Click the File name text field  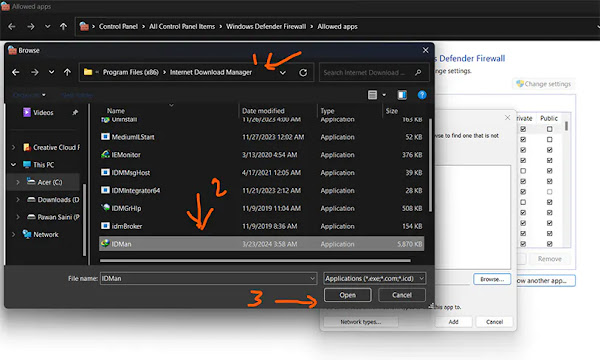click(209, 279)
